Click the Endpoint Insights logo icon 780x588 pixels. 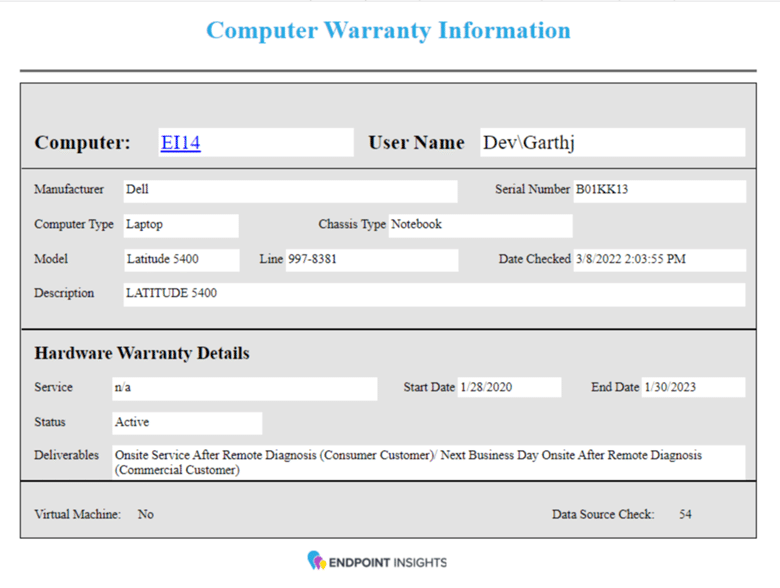317,561
